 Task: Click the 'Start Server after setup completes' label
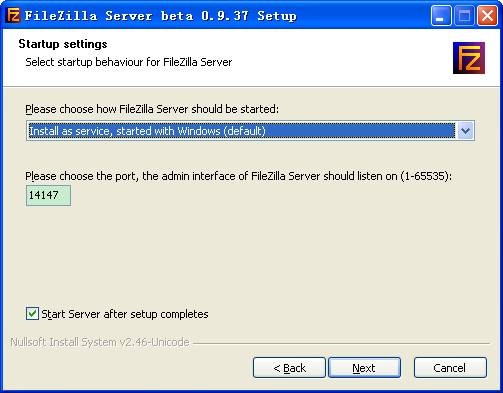point(125,314)
